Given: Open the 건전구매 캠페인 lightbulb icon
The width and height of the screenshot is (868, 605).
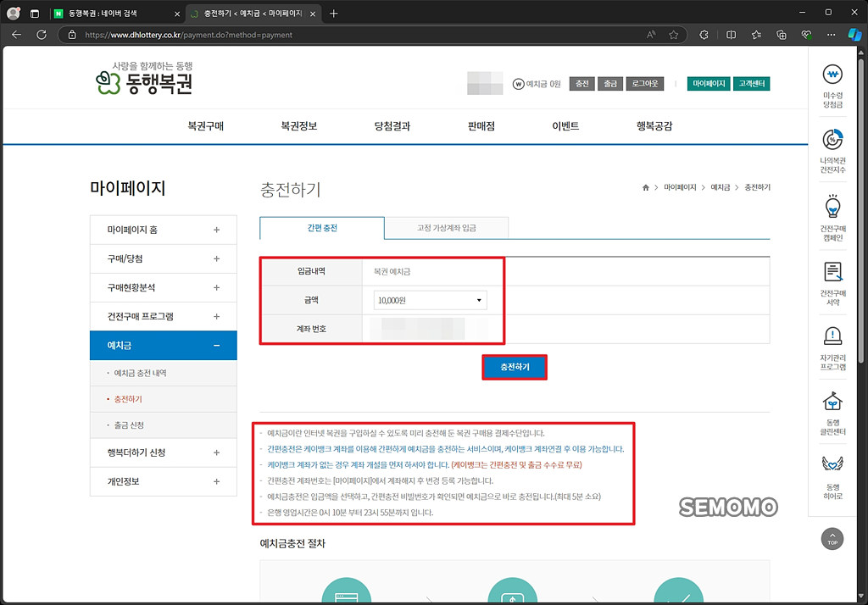Looking at the screenshot, I should [x=832, y=218].
